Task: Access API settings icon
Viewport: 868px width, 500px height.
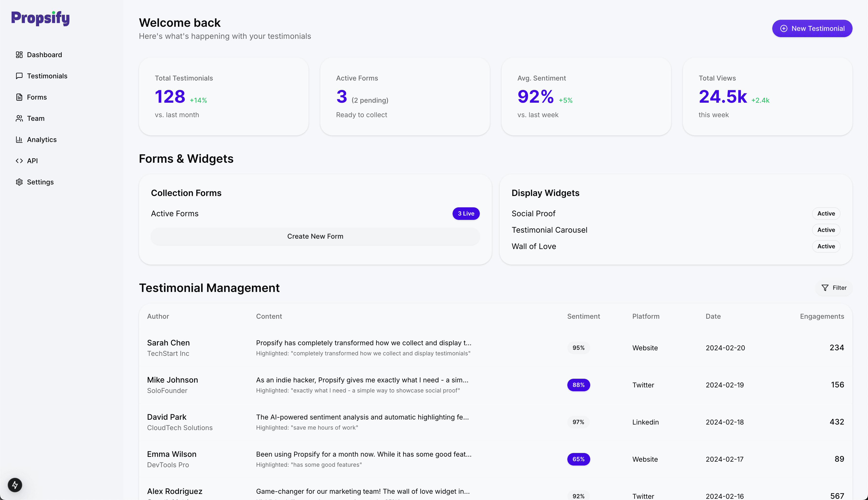Action: point(19,161)
